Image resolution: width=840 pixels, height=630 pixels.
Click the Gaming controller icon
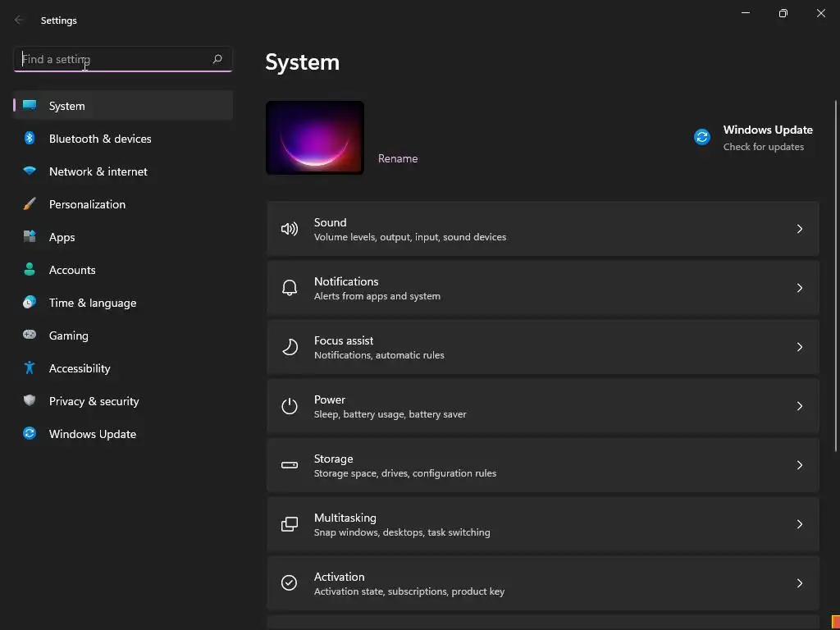tap(30, 336)
